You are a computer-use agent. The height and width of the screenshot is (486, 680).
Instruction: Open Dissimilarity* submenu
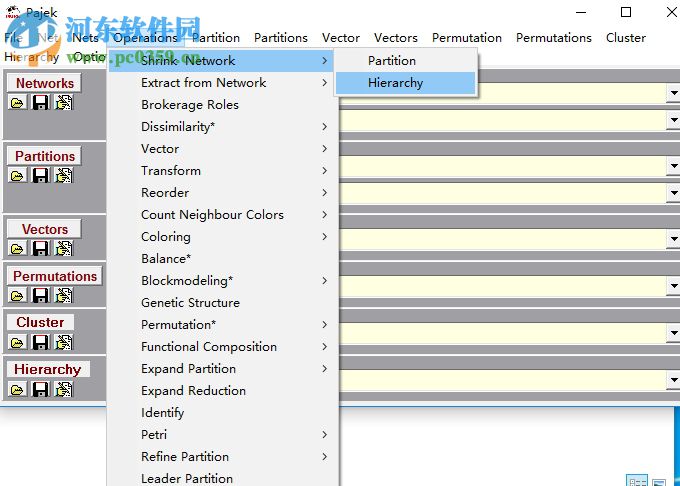coord(223,127)
